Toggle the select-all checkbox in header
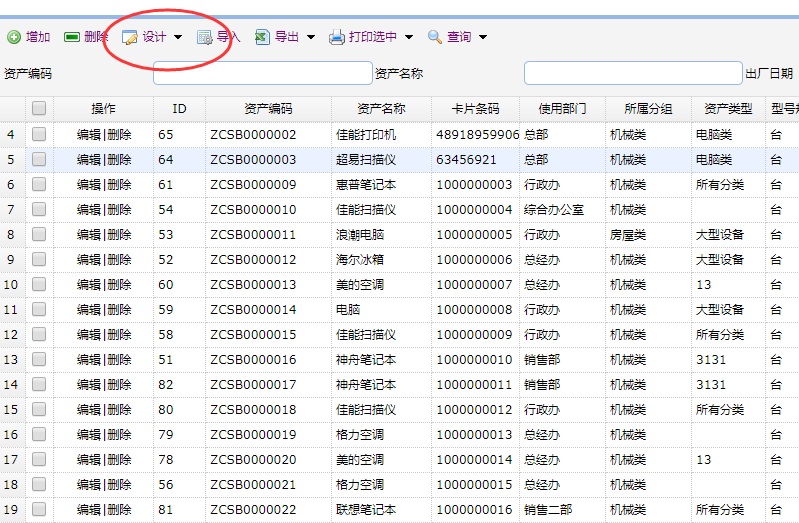The width and height of the screenshot is (799, 523). (x=39, y=108)
